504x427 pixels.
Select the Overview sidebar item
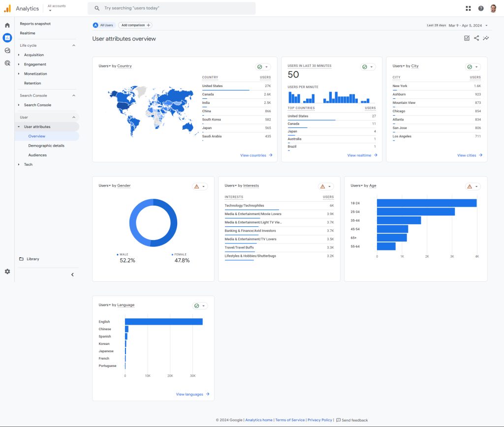click(47, 136)
